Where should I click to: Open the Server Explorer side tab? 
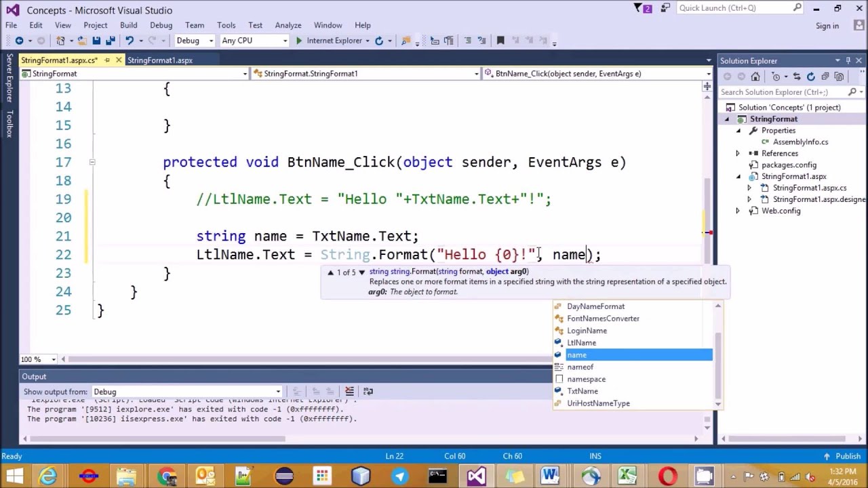9,78
